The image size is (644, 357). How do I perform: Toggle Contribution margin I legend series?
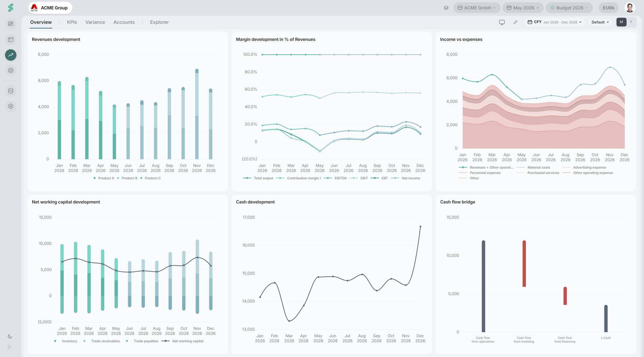click(299, 178)
